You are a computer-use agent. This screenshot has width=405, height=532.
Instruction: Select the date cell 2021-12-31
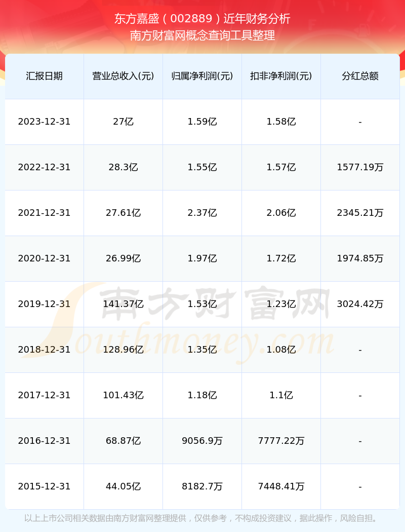[x=44, y=213]
